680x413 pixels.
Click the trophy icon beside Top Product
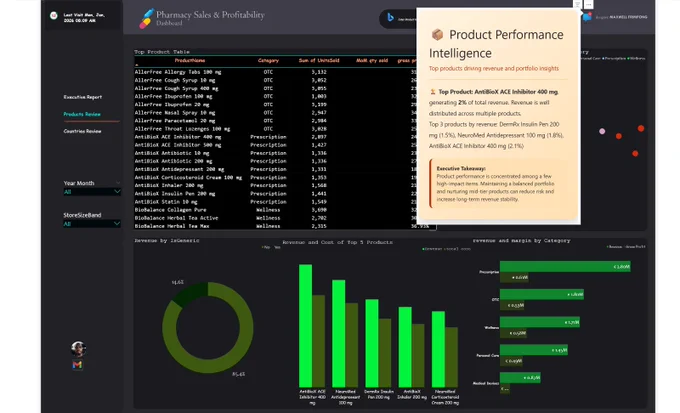click(x=432, y=92)
